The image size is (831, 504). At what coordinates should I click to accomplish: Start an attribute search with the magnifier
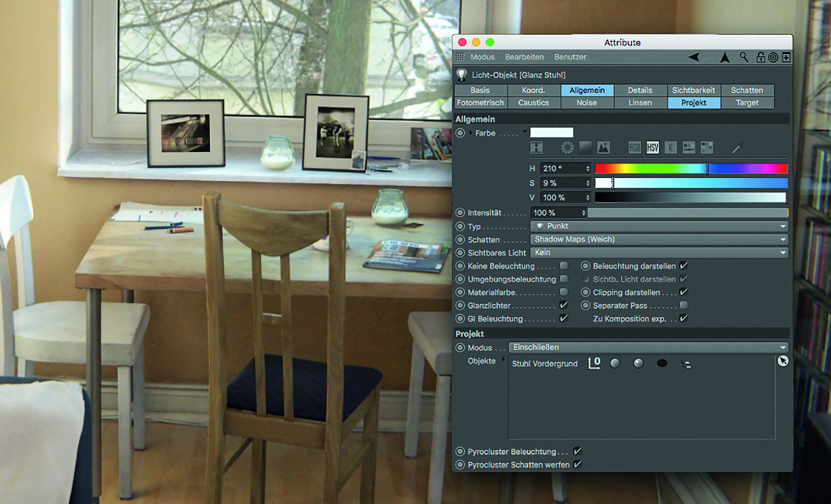(x=743, y=58)
